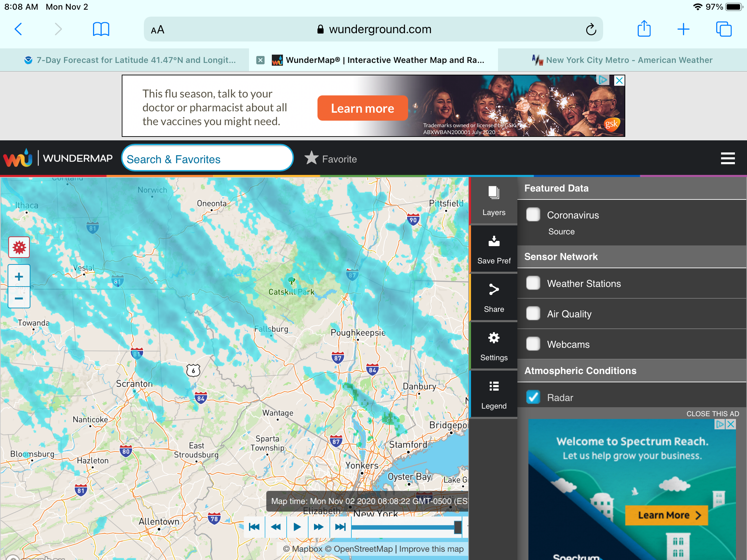Uncheck the Radar layer checkbox
Viewport: 747px width, 560px height.
(x=533, y=397)
